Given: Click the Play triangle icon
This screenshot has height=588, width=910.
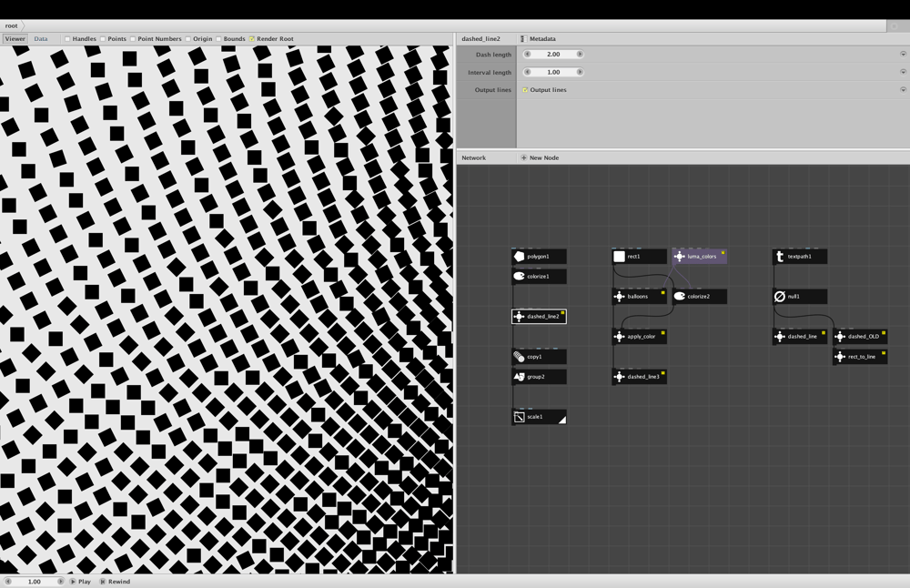Looking at the screenshot, I should [x=73, y=582].
